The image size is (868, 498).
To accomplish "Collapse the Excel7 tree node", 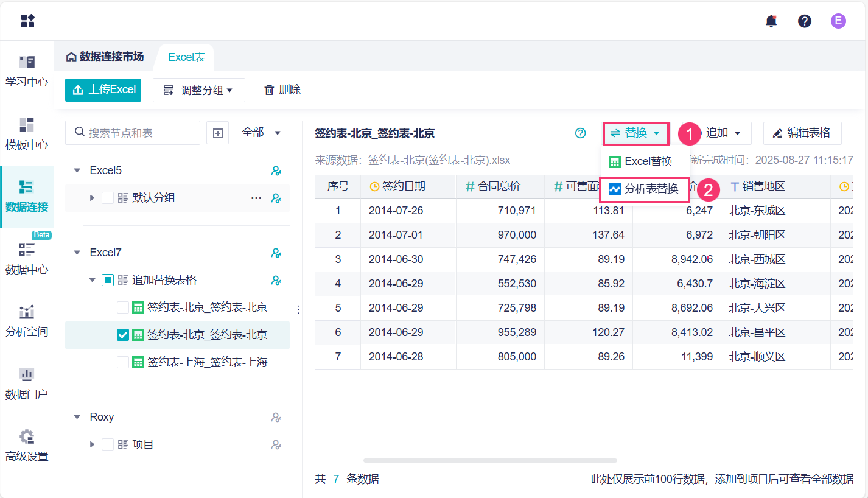I will 77,253.
